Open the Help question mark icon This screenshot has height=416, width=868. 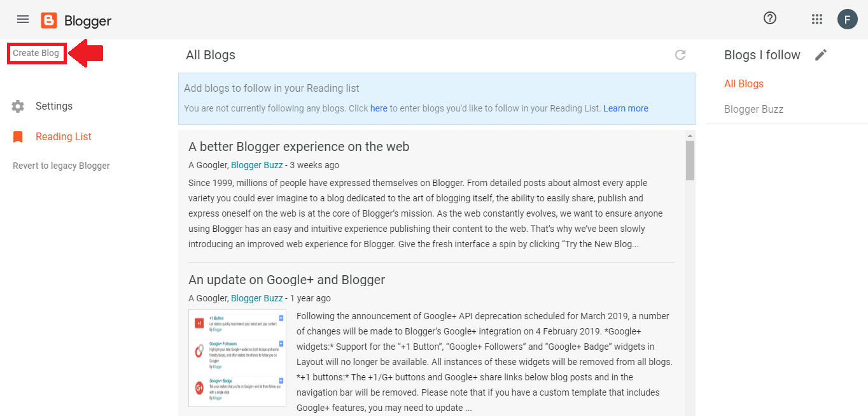[770, 18]
